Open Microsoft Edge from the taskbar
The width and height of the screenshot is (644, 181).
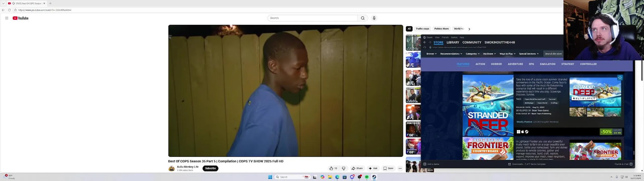click(337, 177)
